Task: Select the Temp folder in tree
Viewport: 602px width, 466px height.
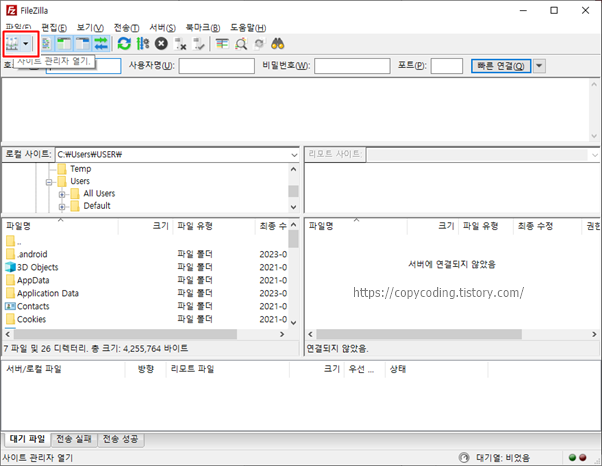Action: [x=81, y=169]
